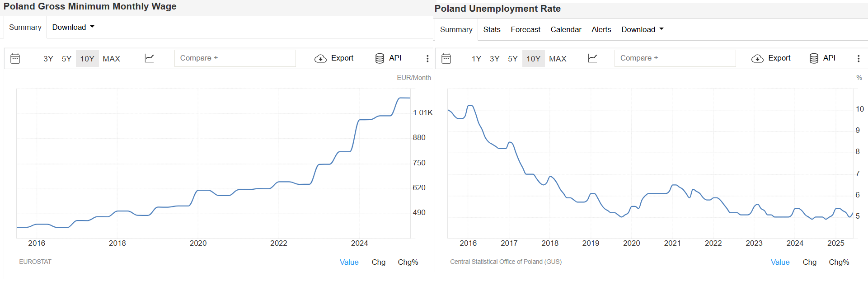Switch to the Forecast tab
Image resolution: width=868 pixels, height=281 pixels.
coord(525,29)
